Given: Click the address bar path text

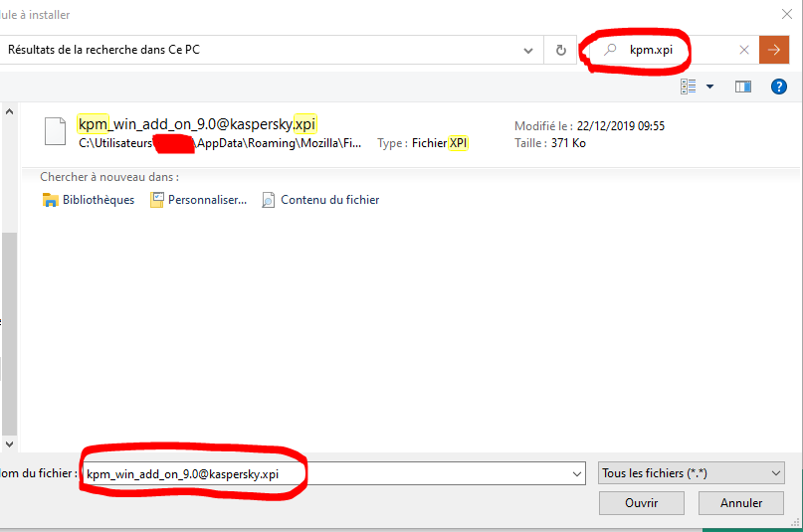Looking at the screenshot, I should pos(103,50).
